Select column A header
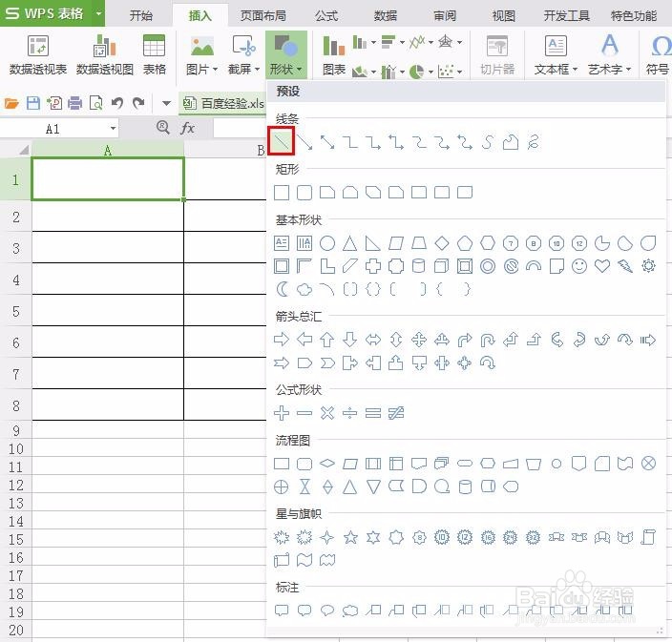The height and width of the screenshot is (642, 672). point(108,150)
